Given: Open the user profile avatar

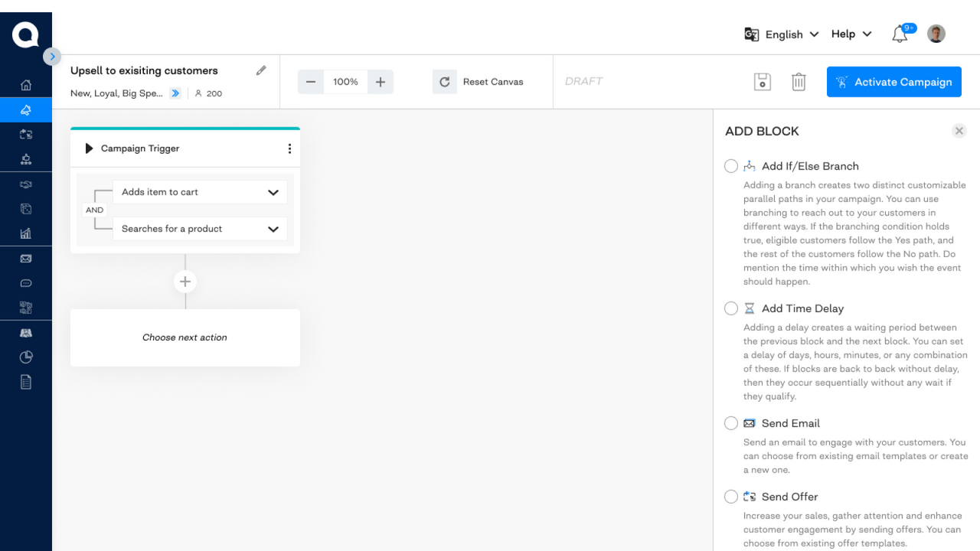Looking at the screenshot, I should click(x=936, y=34).
